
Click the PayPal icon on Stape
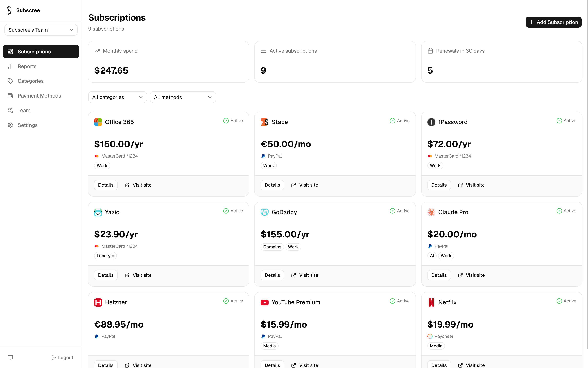click(263, 156)
